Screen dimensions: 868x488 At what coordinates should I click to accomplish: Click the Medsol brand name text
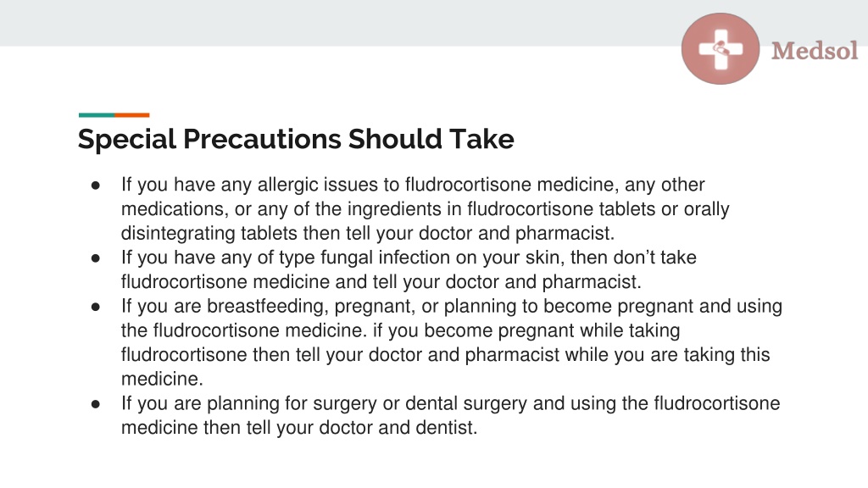(x=815, y=50)
